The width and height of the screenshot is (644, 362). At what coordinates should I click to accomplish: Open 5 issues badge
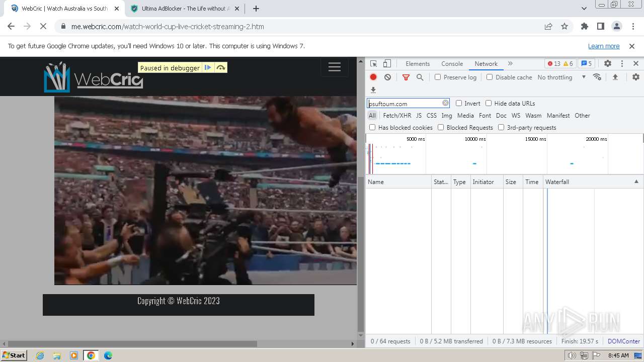pos(586,63)
